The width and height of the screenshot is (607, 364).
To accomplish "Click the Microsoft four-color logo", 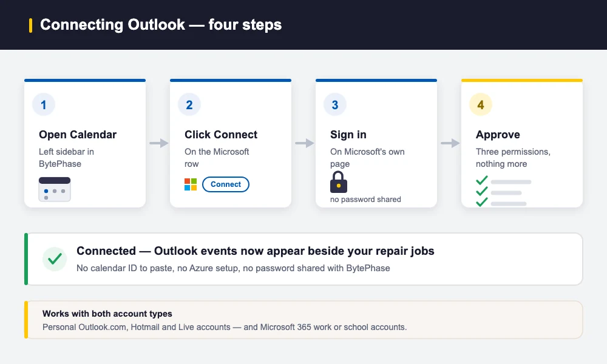I will (191, 184).
